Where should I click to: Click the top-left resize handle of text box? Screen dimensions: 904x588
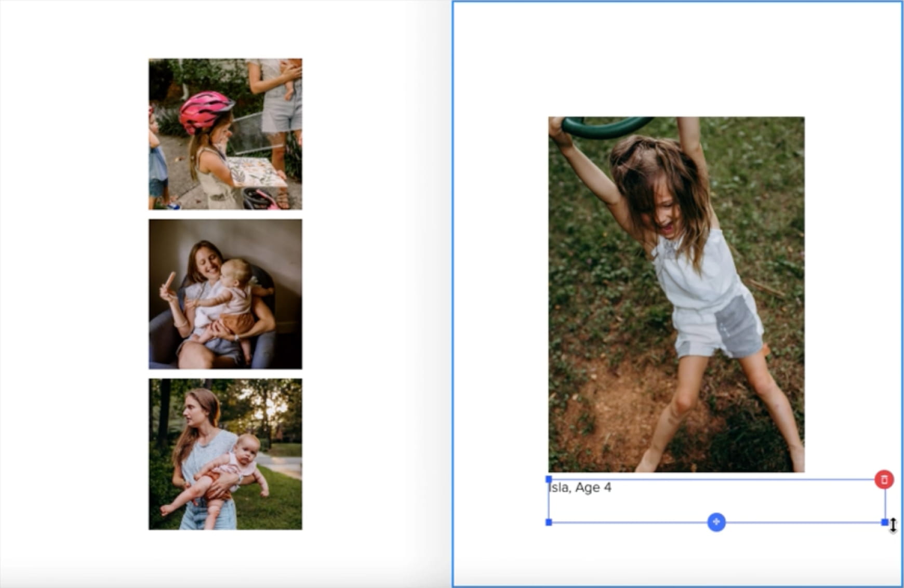click(x=549, y=479)
